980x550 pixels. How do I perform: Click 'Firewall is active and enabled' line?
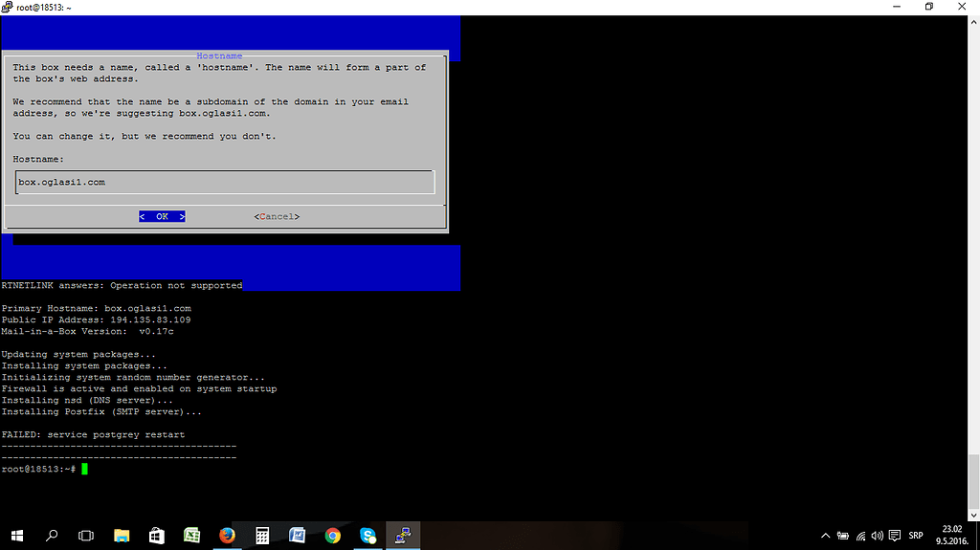tap(139, 388)
